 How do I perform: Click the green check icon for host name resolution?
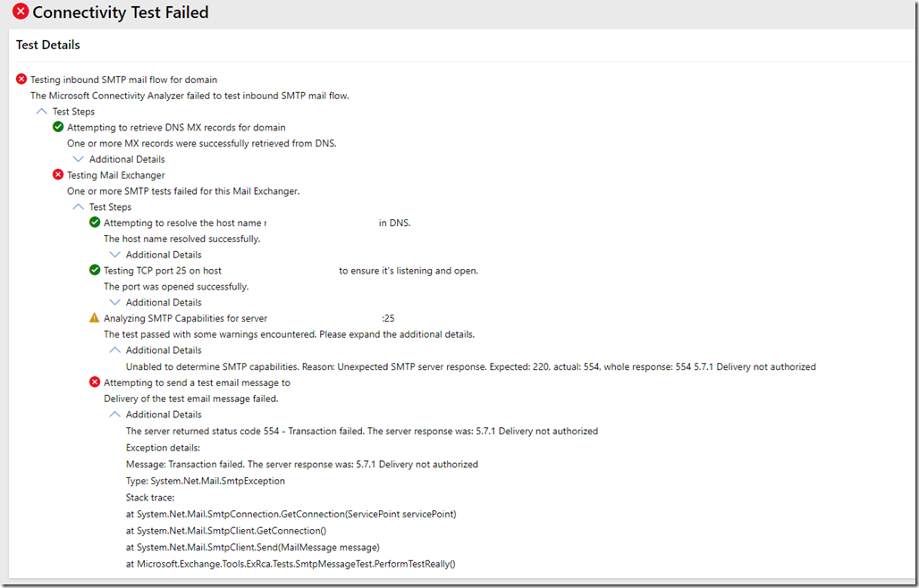(95, 223)
